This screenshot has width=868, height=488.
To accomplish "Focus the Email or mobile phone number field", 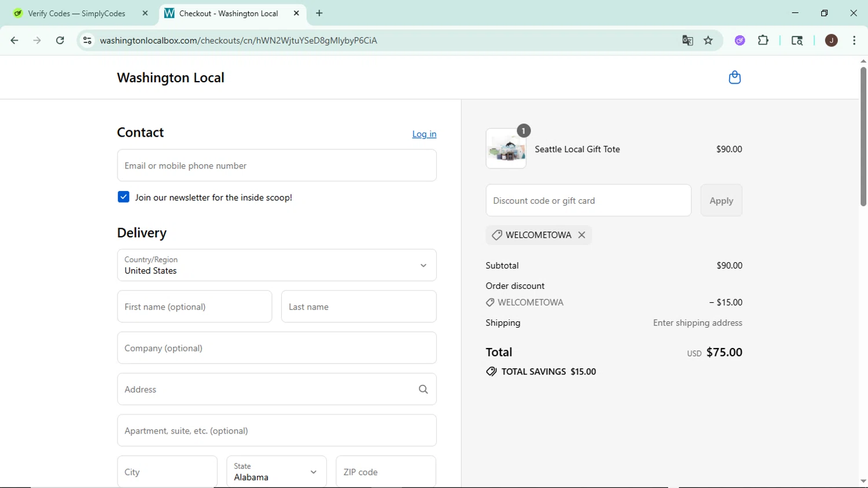I will click(x=277, y=166).
